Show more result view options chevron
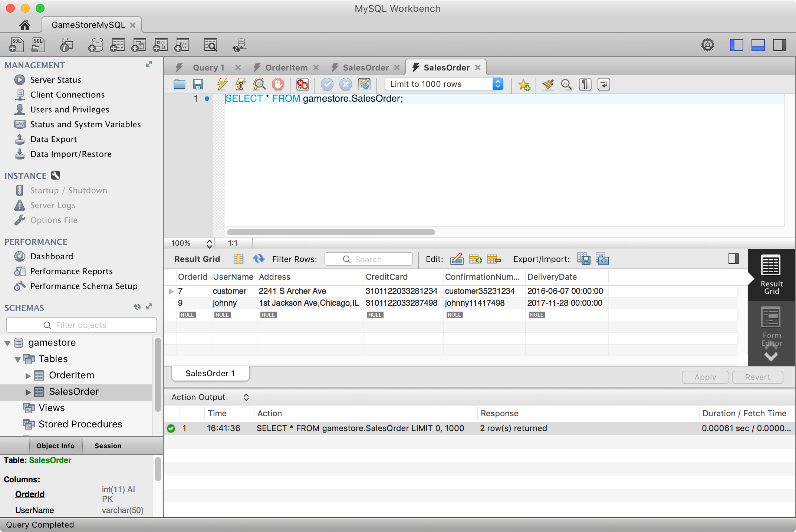The height and width of the screenshot is (532, 796). (x=771, y=357)
